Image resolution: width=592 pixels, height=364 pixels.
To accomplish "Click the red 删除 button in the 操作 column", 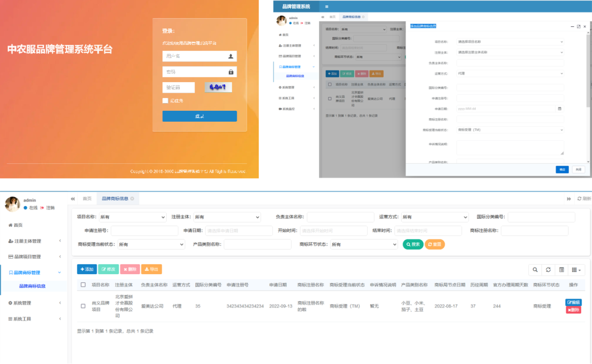I will click(x=573, y=310).
